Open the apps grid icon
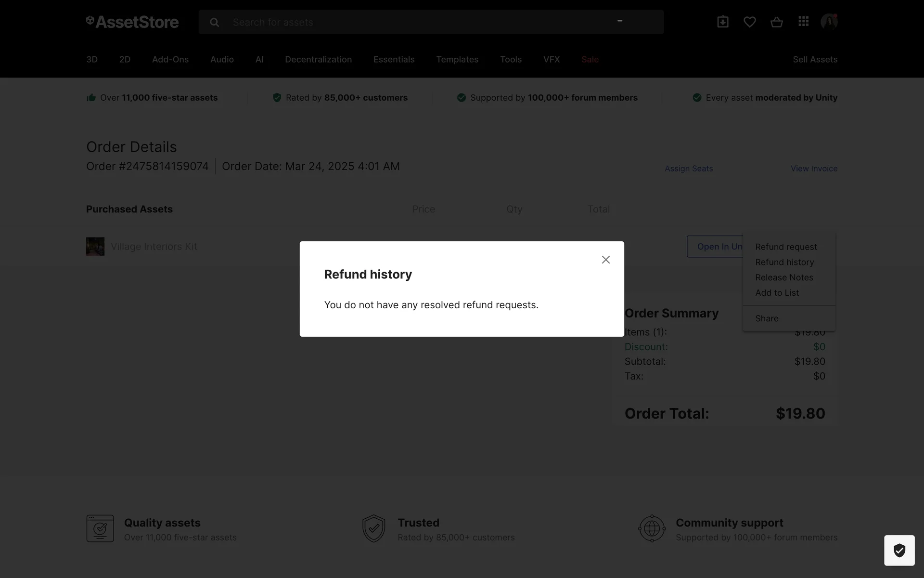Image resolution: width=924 pixels, height=578 pixels. 803,22
